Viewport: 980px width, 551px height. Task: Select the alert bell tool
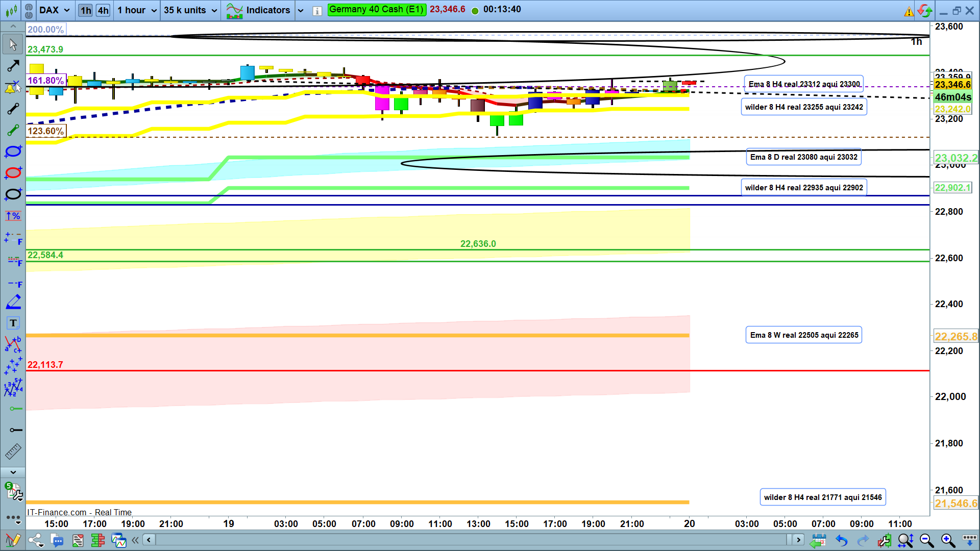(11, 87)
